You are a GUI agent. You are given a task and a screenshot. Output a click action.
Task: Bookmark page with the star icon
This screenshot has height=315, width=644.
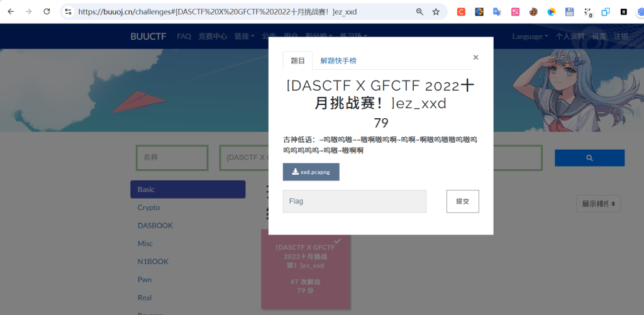pos(436,11)
